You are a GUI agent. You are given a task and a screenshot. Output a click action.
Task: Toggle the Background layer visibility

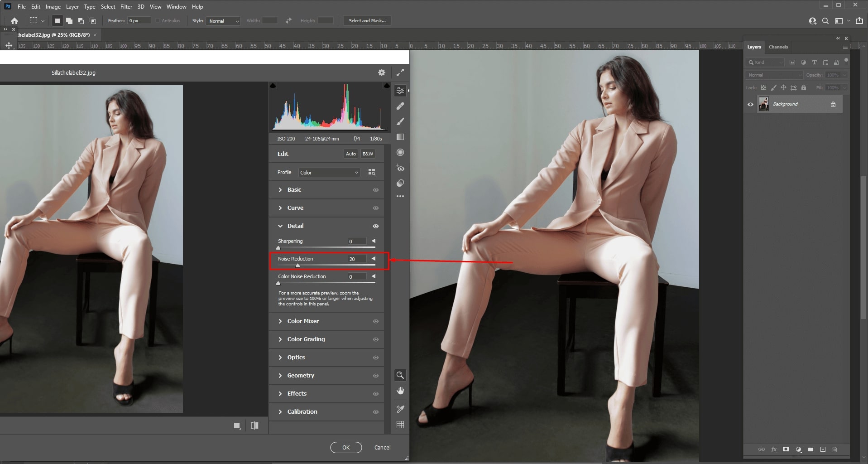[751, 104]
